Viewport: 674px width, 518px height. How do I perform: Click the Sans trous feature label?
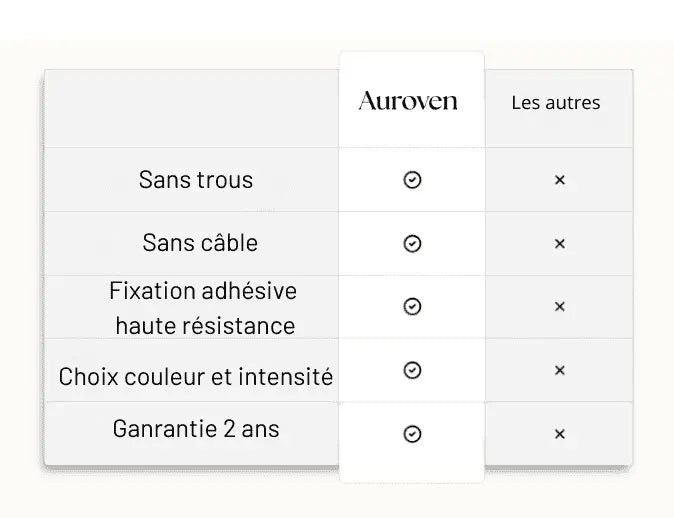(x=196, y=180)
